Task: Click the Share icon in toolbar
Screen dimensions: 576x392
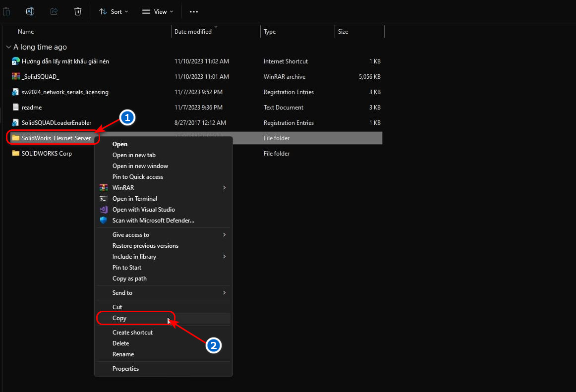Action: [x=54, y=11]
